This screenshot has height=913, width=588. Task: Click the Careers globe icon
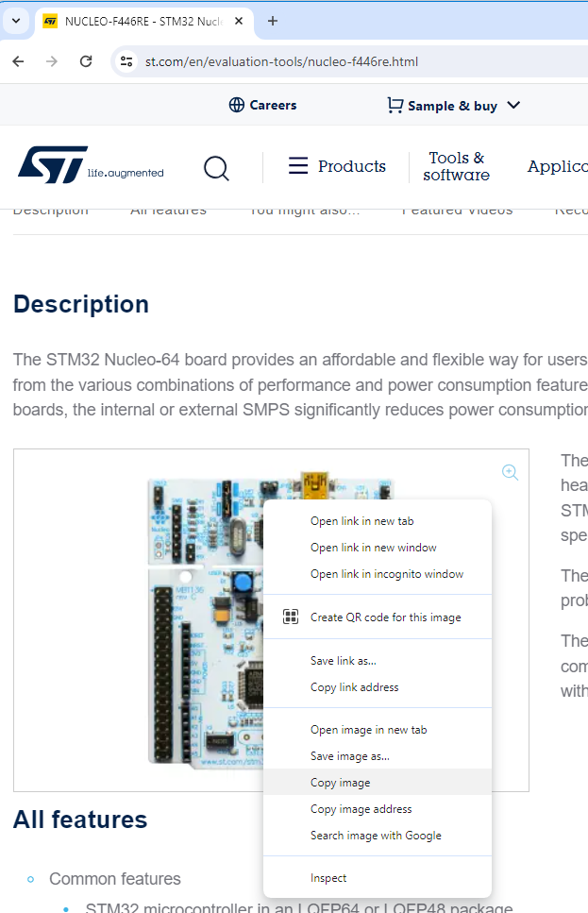point(236,105)
